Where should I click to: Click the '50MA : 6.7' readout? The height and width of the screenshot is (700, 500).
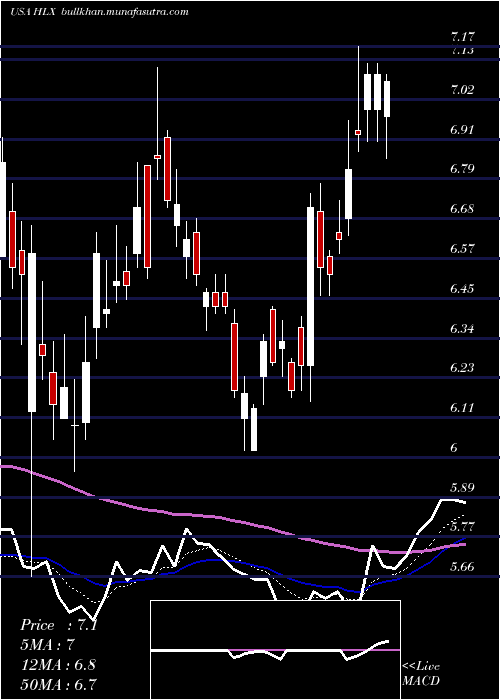(x=58, y=684)
